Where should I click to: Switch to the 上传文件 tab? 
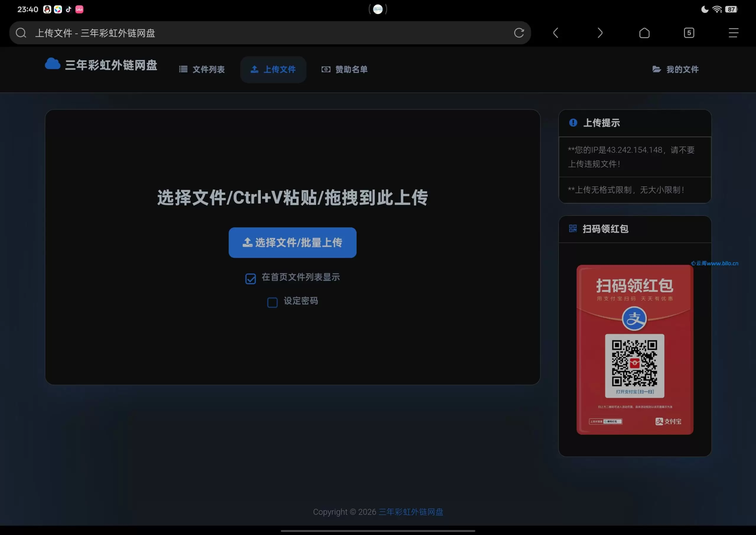point(273,69)
